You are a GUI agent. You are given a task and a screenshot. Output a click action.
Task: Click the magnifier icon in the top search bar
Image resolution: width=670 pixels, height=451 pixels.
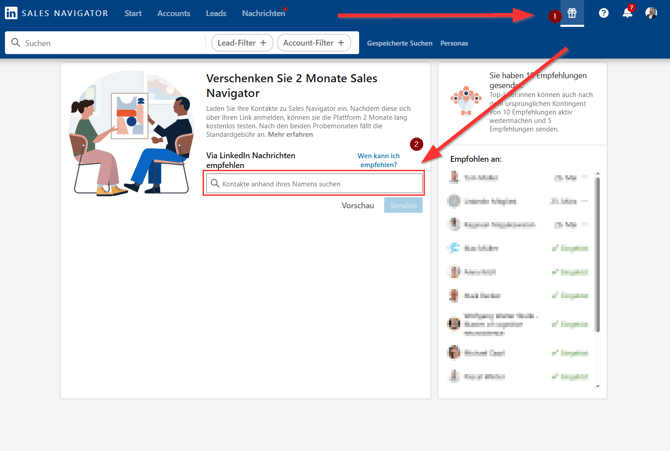pos(16,43)
